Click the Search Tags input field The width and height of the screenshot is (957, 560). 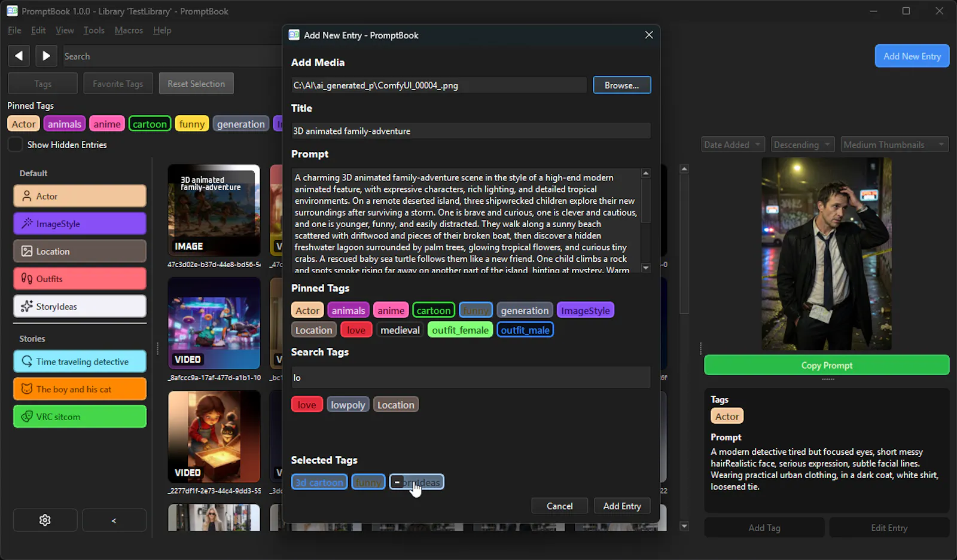coord(471,378)
